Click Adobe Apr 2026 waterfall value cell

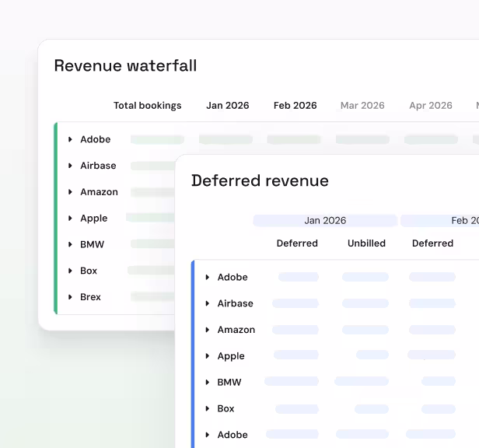pos(431,140)
